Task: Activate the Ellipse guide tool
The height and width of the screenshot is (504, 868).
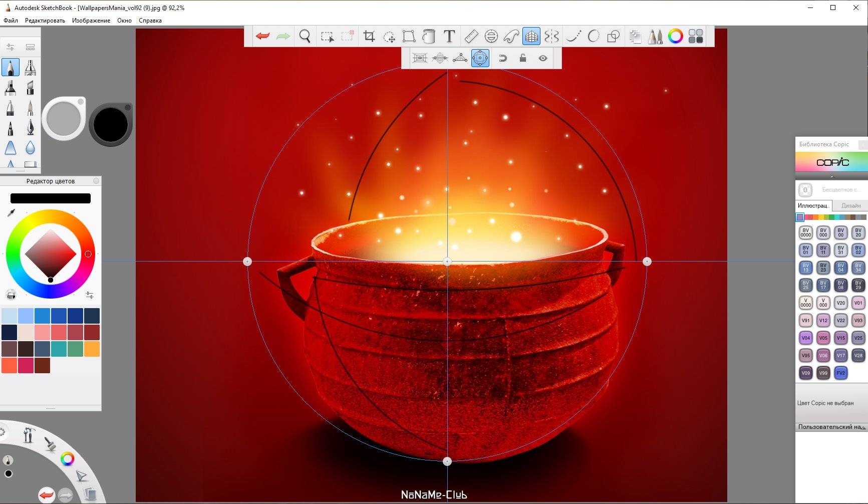Action: pyautogui.click(x=491, y=36)
